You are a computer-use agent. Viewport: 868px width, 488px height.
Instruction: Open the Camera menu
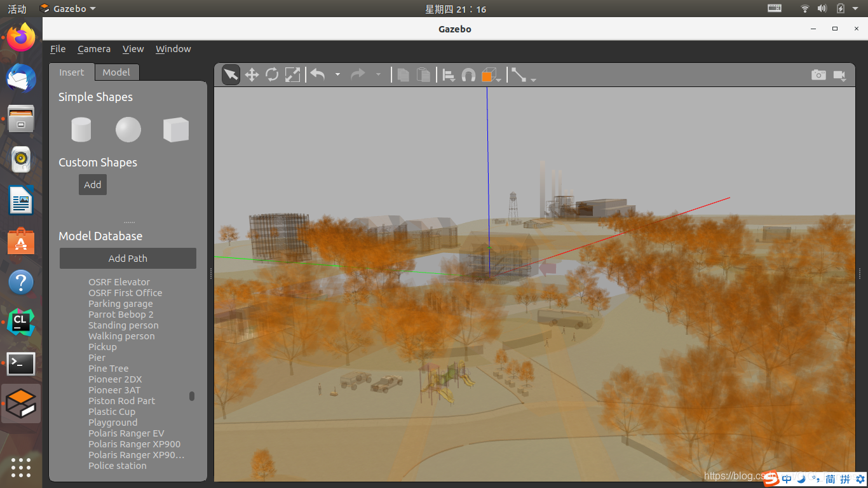[x=94, y=49]
